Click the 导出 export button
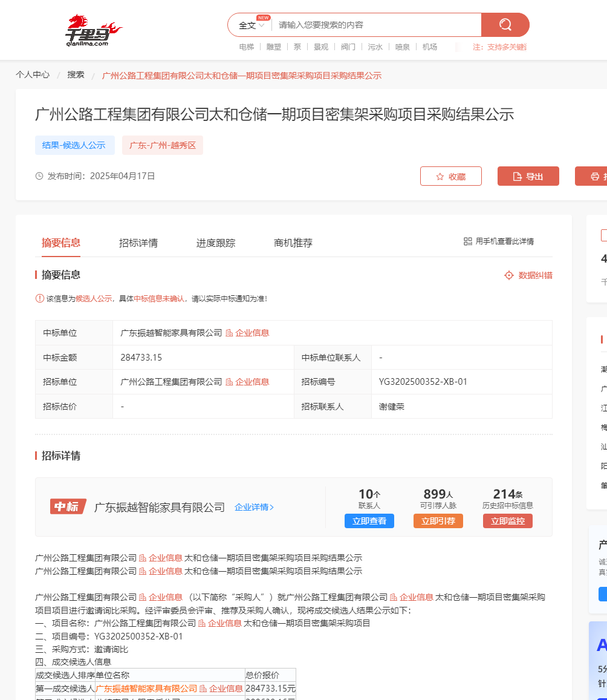The image size is (607, 700). click(528, 176)
